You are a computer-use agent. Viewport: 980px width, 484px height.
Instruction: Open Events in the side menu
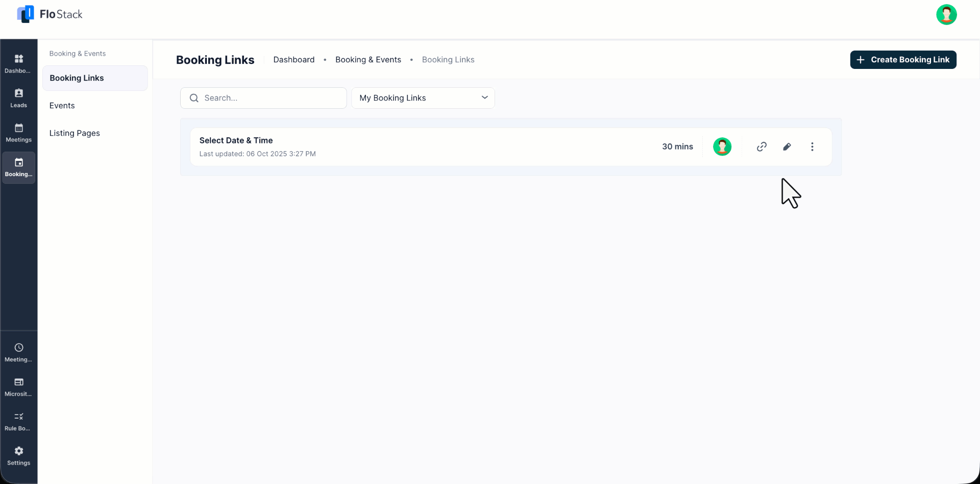(x=62, y=106)
